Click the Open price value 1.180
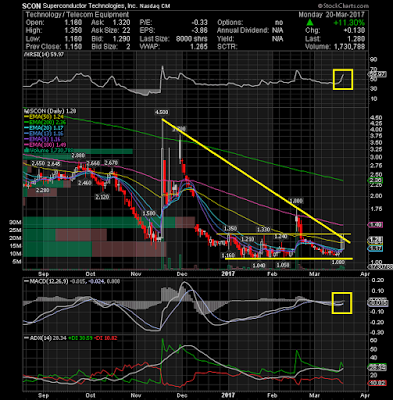Screen dimensions: 393x400 [x=74, y=23]
